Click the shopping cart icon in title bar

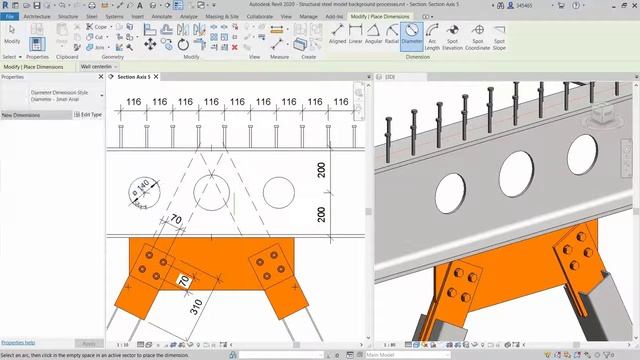(x=561, y=5)
